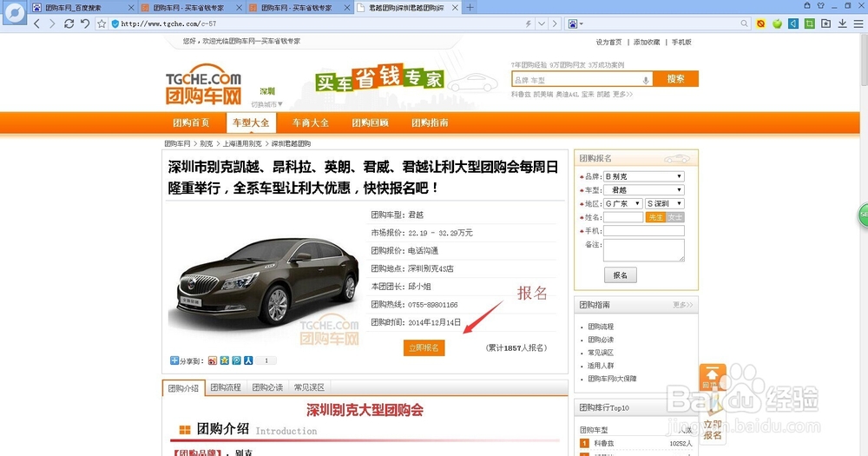868x456 pixels.
Task: Bookmark page with the star icon
Action: (102, 23)
